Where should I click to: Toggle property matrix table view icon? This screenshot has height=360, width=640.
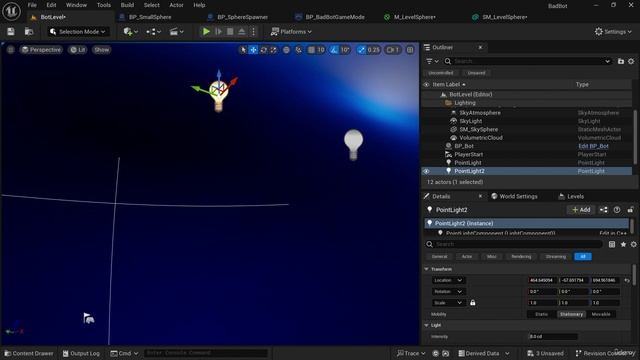(x=612, y=244)
